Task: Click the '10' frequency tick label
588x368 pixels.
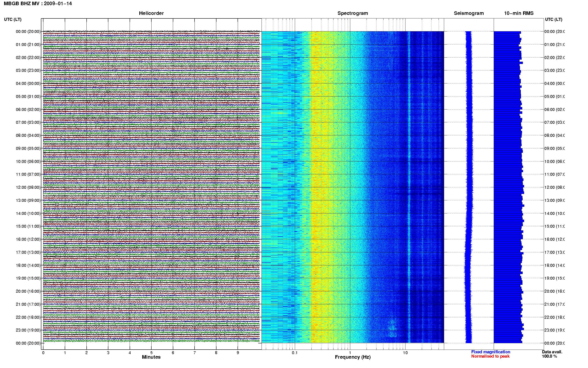Action: pyautogui.click(x=405, y=353)
